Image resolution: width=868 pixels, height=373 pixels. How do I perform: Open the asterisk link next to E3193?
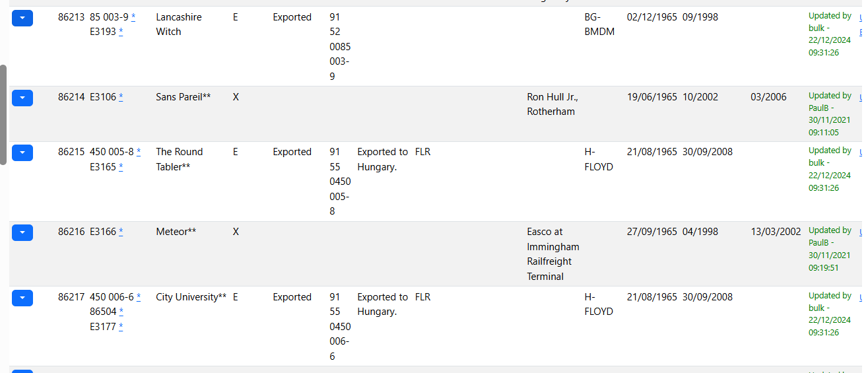(x=121, y=32)
